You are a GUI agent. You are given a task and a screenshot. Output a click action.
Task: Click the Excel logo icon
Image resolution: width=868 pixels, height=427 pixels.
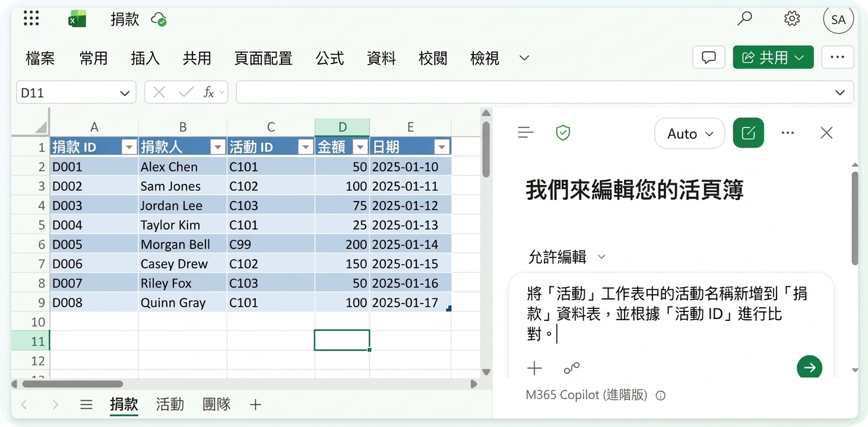click(77, 20)
